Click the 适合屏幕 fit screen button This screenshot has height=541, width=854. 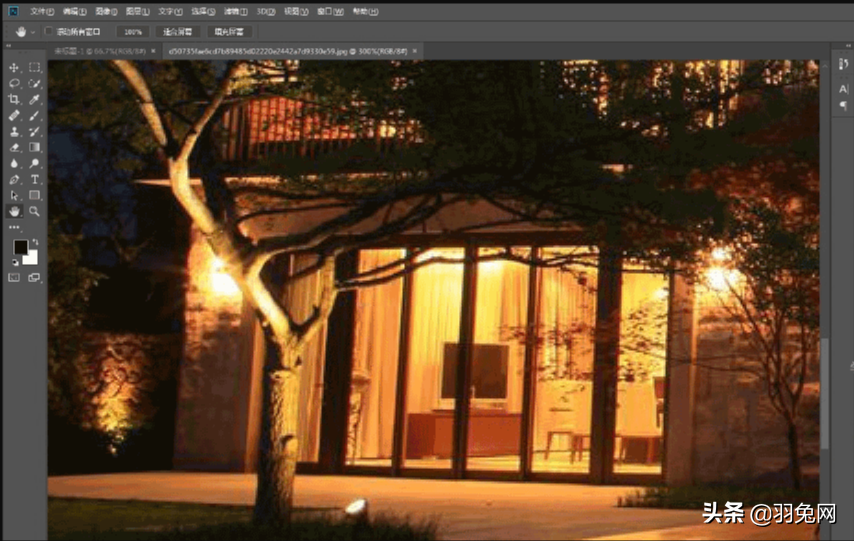click(x=178, y=31)
